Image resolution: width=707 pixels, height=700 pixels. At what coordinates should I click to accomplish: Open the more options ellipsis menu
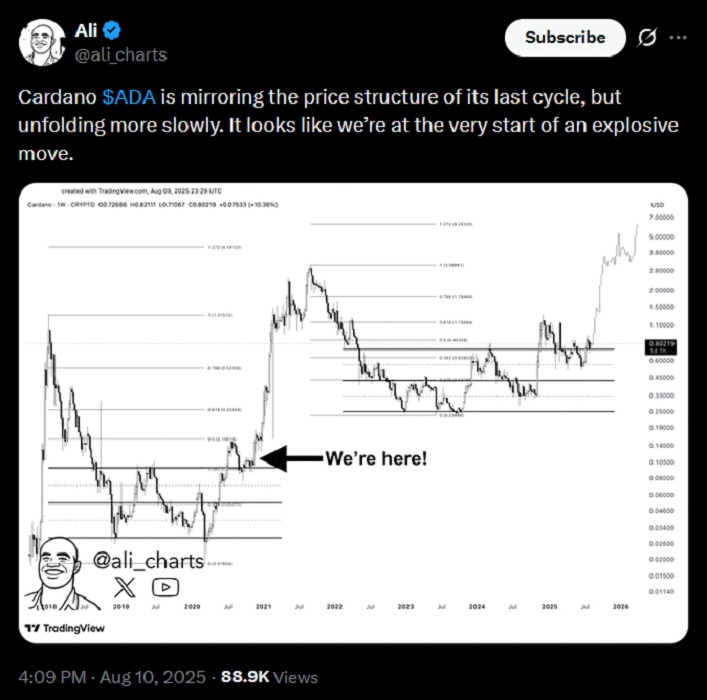point(678,37)
